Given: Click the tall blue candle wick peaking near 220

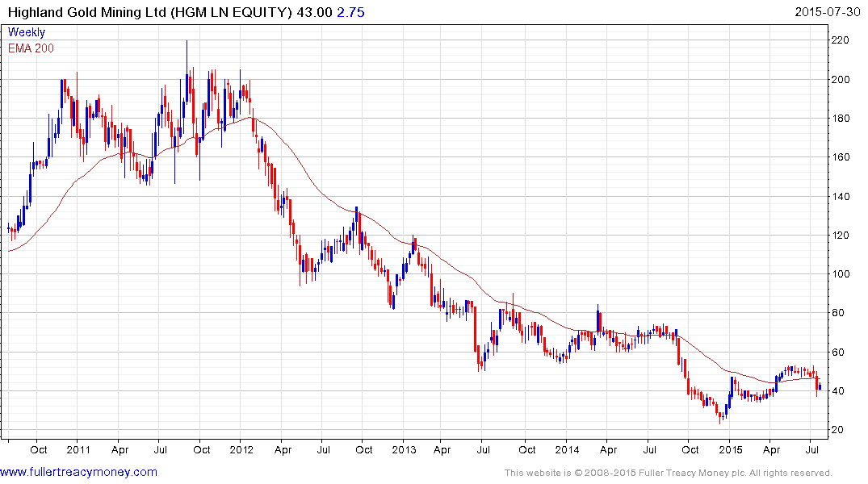Looking at the screenshot, I should [x=187, y=72].
